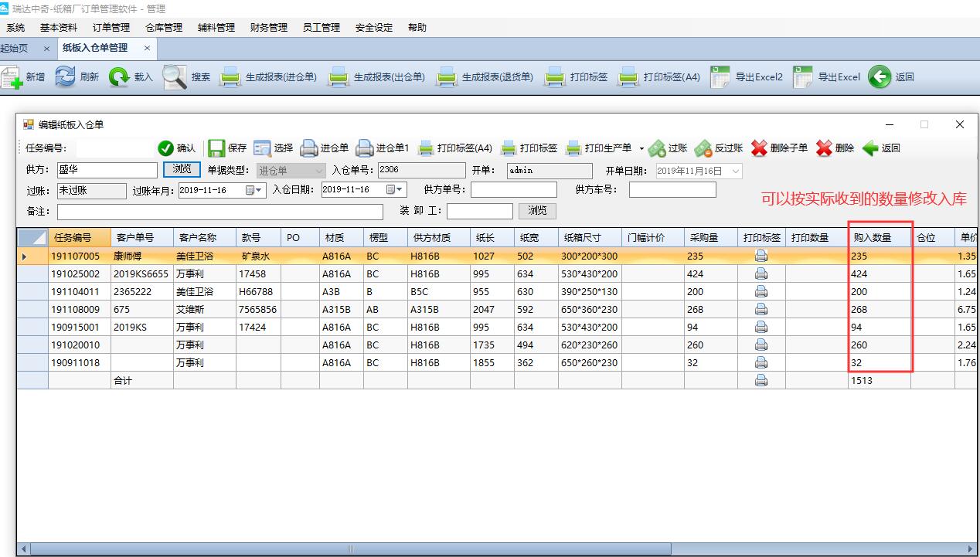Confirm with the green 确认 check icon
The width and height of the screenshot is (980, 557).
pyautogui.click(x=165, y=148)
